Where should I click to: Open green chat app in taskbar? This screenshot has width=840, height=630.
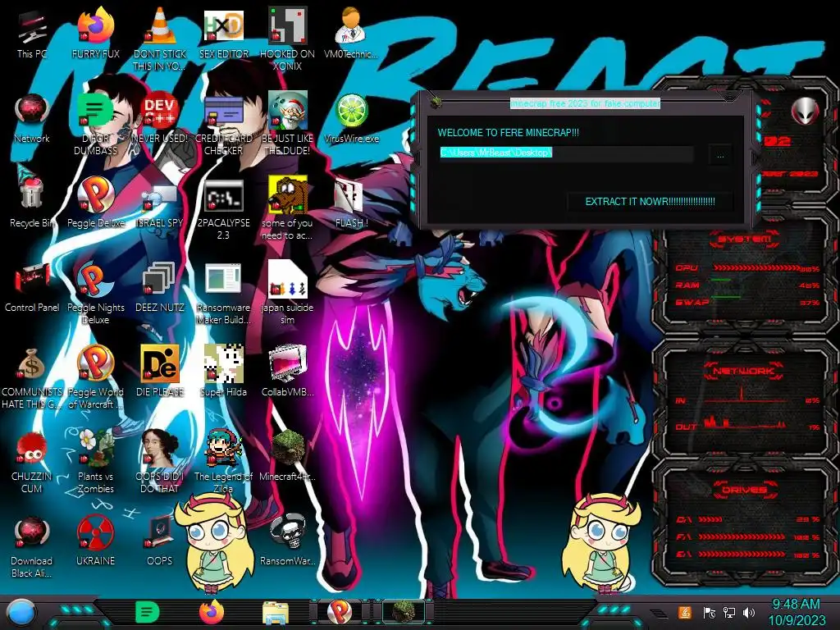coord(148,612)
